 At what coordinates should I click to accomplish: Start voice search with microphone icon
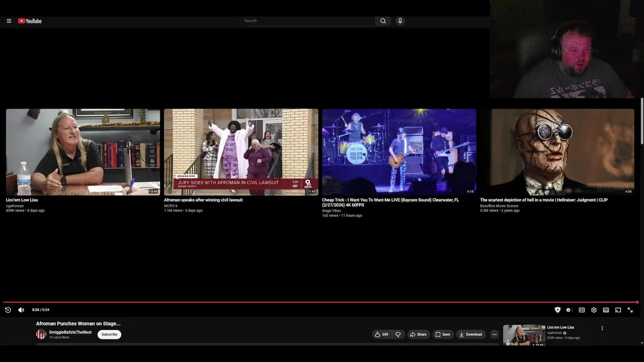click(400, 21)
